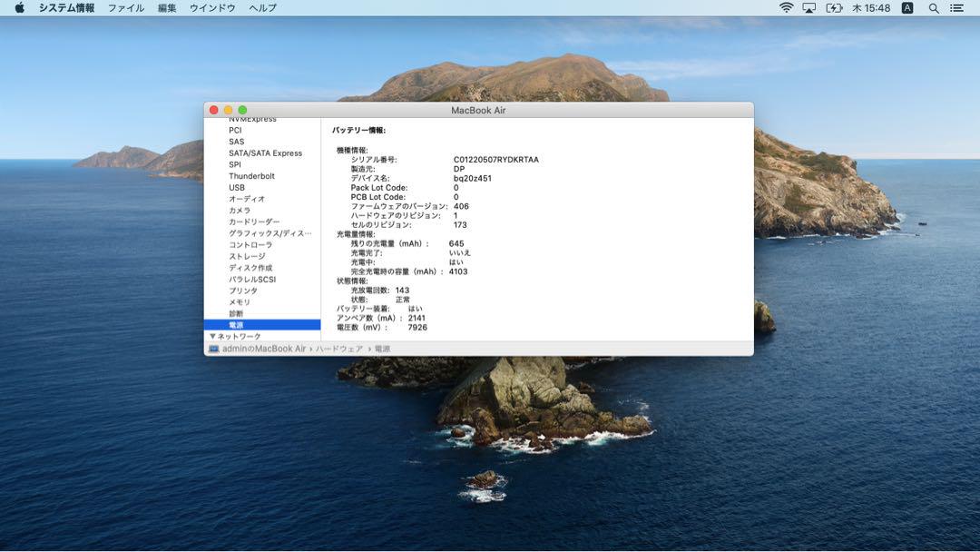Select メモリ in the sidebar
980x552 pixels.
(240, 302)
